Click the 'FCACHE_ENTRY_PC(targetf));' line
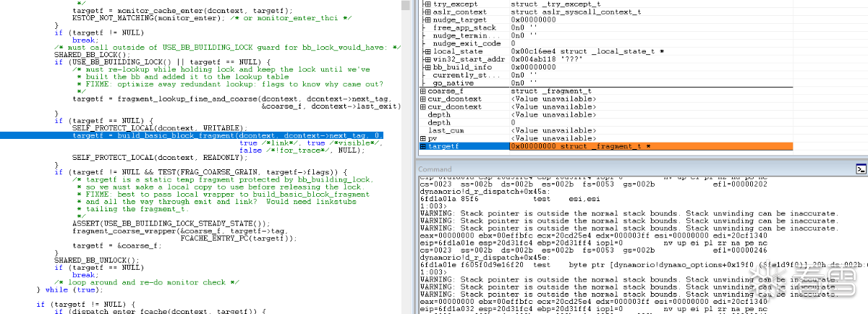Image resolution: width=868 pixels, height=314 pixels. [x=239, y=238]
